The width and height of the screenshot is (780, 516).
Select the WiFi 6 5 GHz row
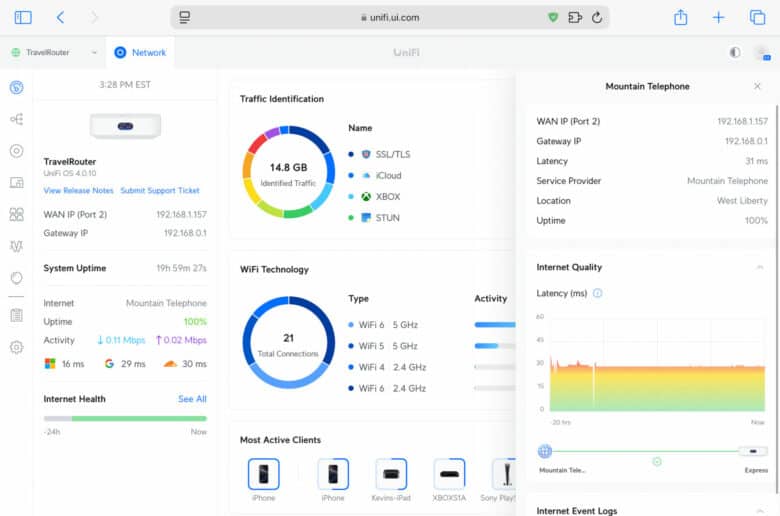(x=383, y=325)
